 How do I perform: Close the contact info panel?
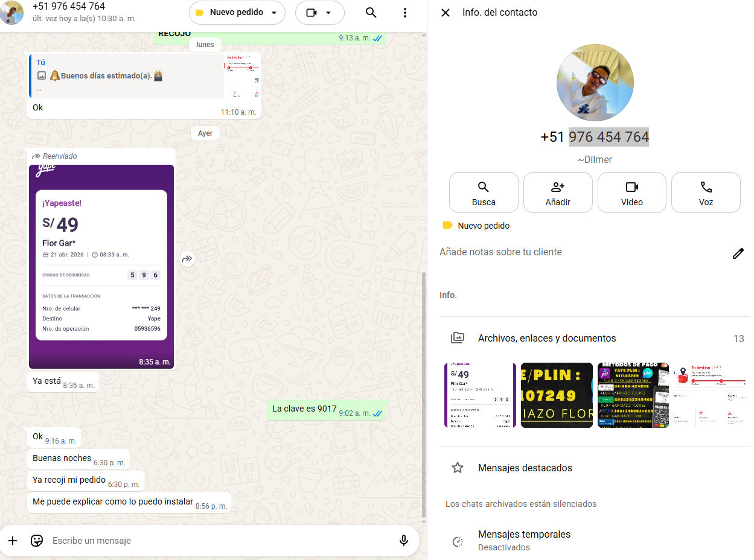click(x=446, y=13)
